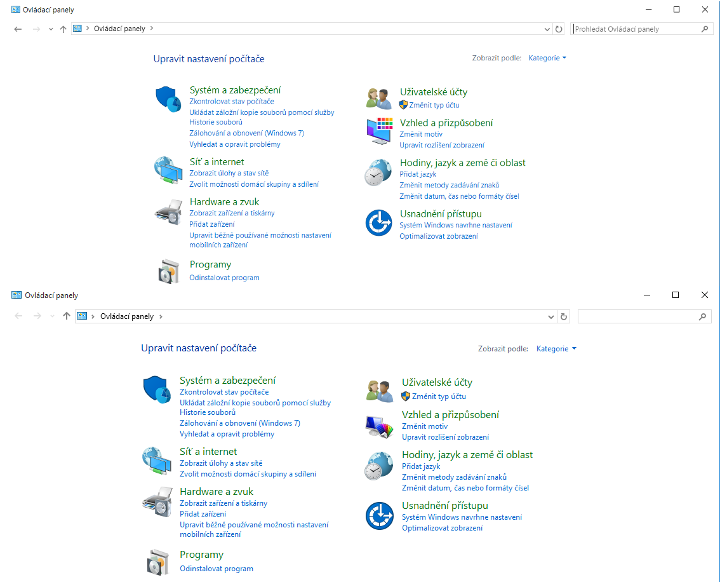720x582 pixels.
Task: Expand chevron after Ovládací panely in bottom address bar
Action: pyautogui.click(x=161, y=316)
